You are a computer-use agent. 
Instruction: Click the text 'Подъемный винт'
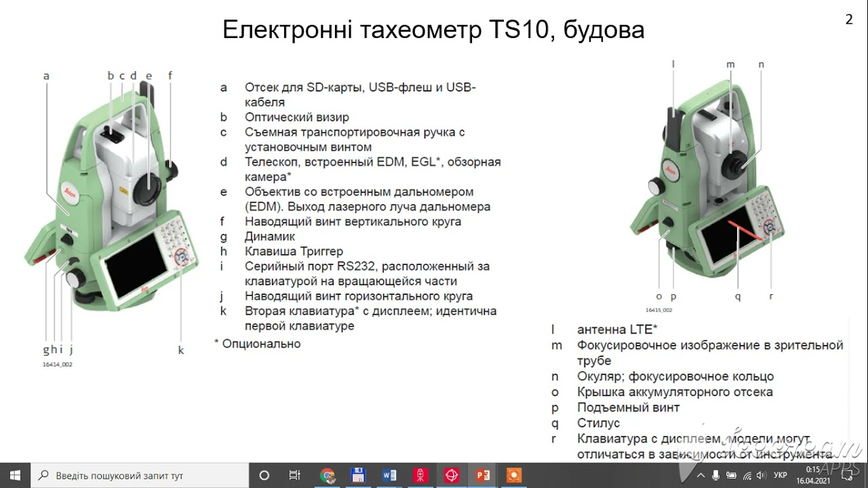point(629,407)
